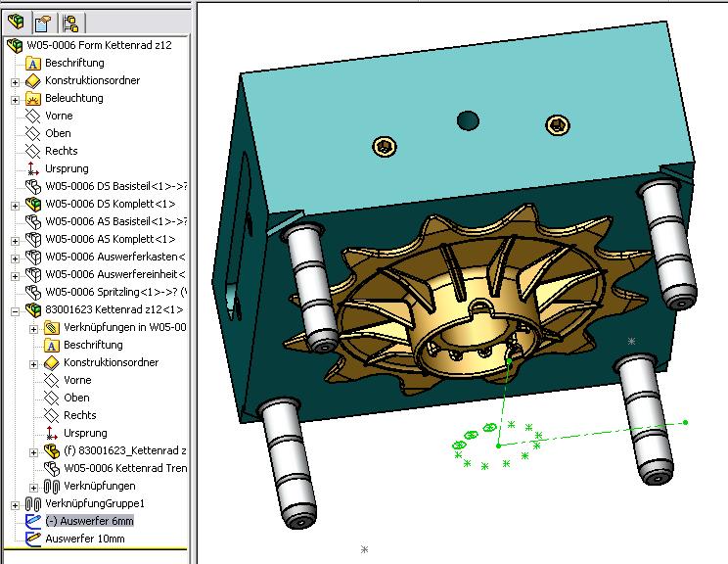Select the VerknüpfungGruppe1 label
Viewport: 728px width, 564px height.
coord(95,503)
